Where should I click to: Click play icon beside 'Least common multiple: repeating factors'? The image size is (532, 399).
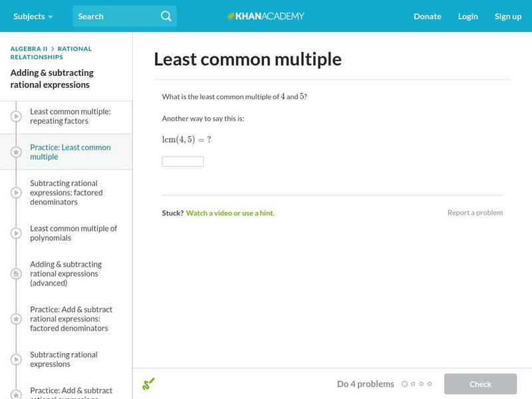coord(16,116)
